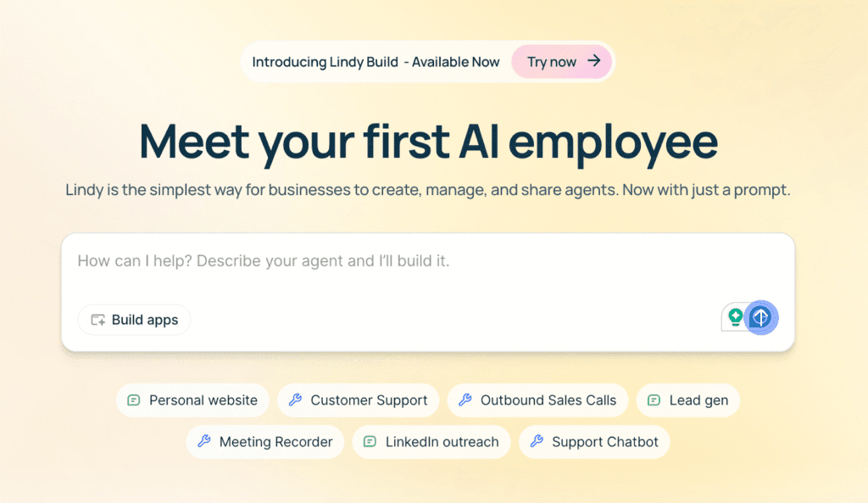Image resolution: width=868 pixels, height=503 pixels.
Task: Click the green lightbulb suggestion icon
Action: (735, 317)
